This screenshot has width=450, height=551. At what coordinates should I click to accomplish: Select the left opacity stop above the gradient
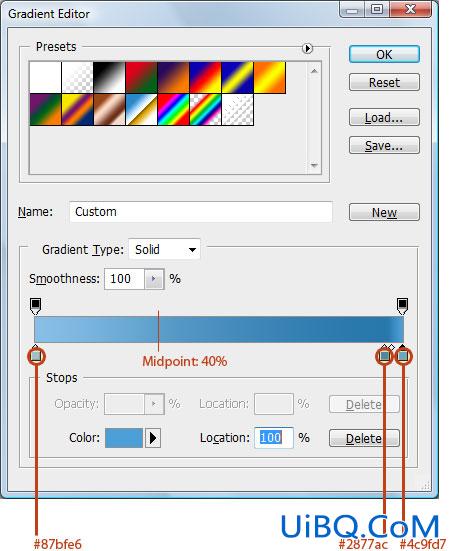(35, 306)
